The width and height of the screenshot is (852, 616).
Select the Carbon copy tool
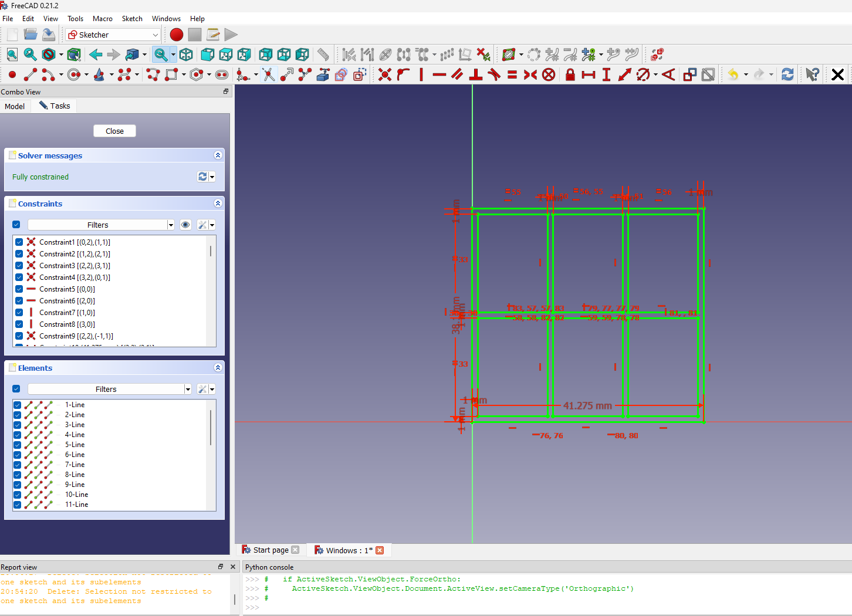(x=342, y=75)
